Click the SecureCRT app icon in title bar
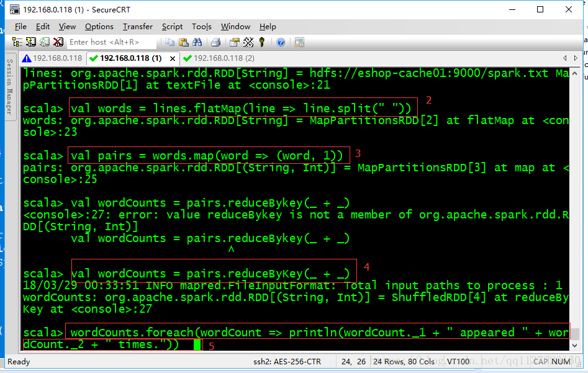This screenshot has height=373, width=588. (15, 9)
